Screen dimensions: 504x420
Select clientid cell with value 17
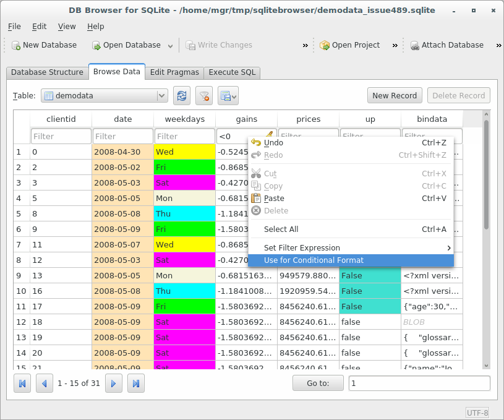(61, 306)
